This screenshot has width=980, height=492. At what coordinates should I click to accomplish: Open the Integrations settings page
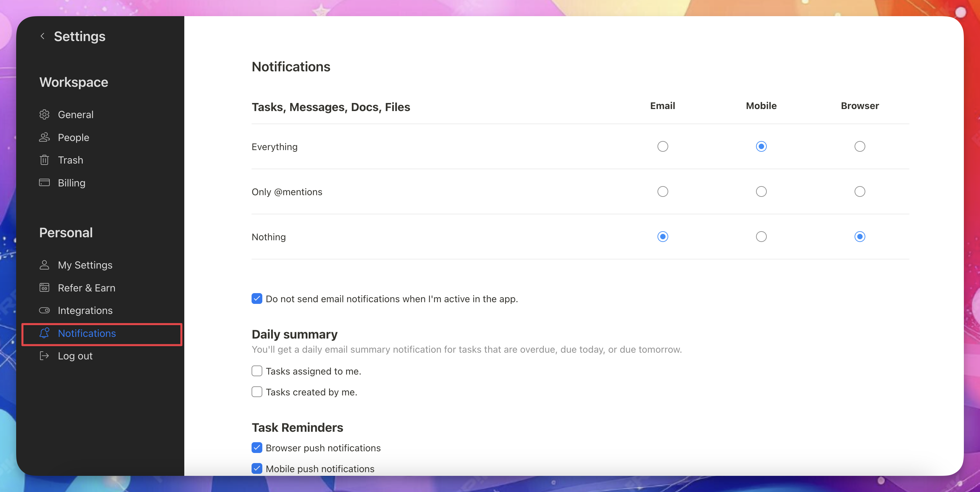(85, 311)
